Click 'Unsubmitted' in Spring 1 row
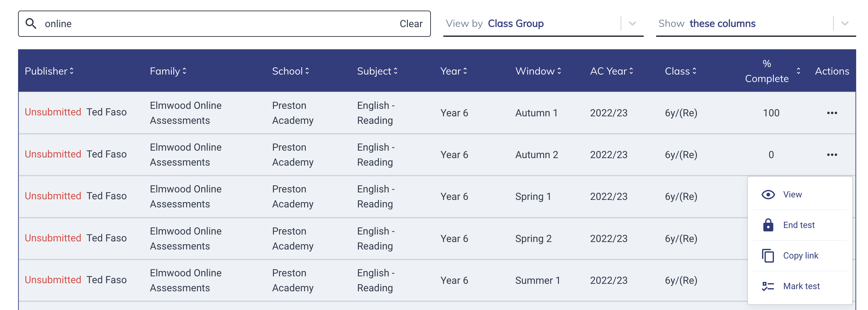This screenshot has width=868, height=310. coord(53,196)
